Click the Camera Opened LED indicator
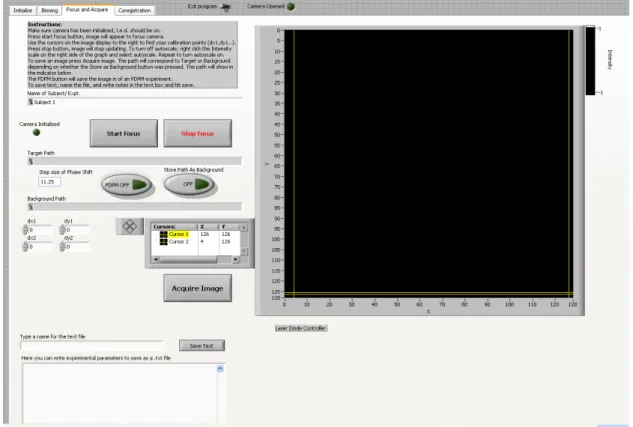Screen dimensions: 633x427 pyautogui.click(x=290, y=6)
